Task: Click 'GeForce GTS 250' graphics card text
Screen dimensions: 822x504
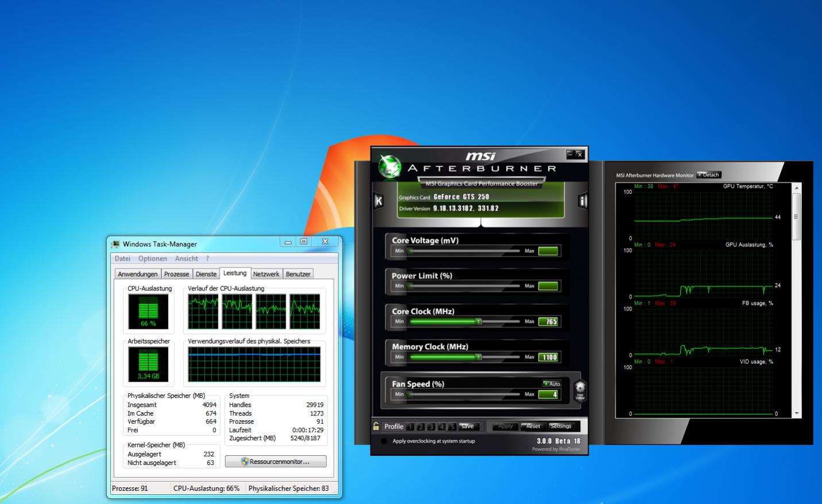Action: (x=461, y=197)
